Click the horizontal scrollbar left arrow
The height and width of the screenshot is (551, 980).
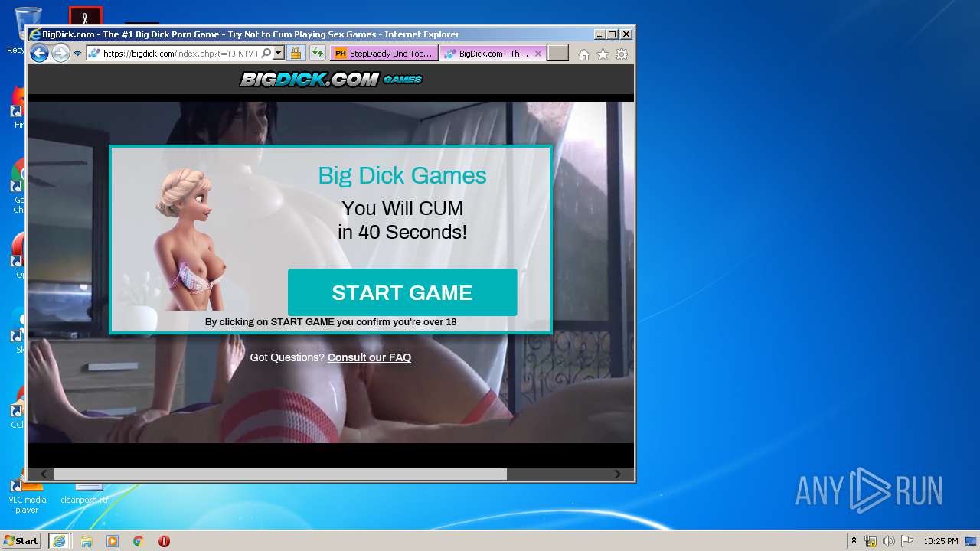click(x=44, y=474)
